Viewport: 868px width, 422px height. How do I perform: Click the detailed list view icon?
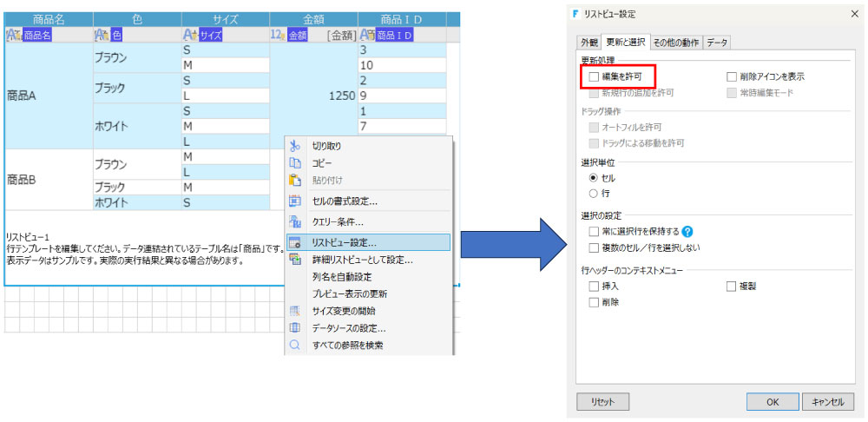click(x=294, y=260)
